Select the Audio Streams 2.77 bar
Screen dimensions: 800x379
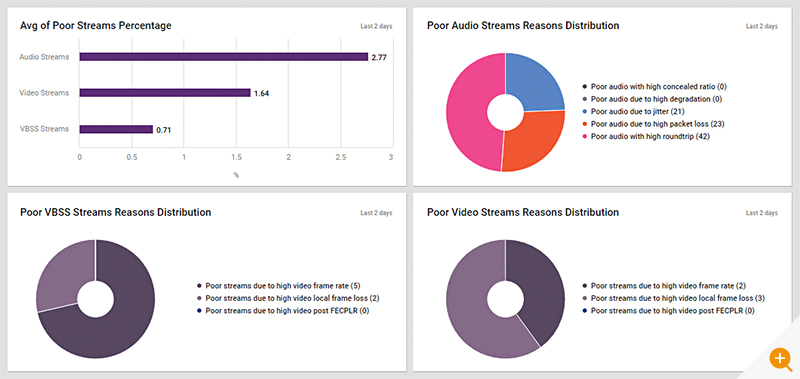click(x=223, y=57)
